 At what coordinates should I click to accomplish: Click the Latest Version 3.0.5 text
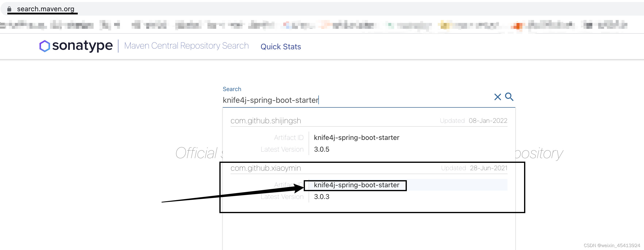(x=322, y=149)
